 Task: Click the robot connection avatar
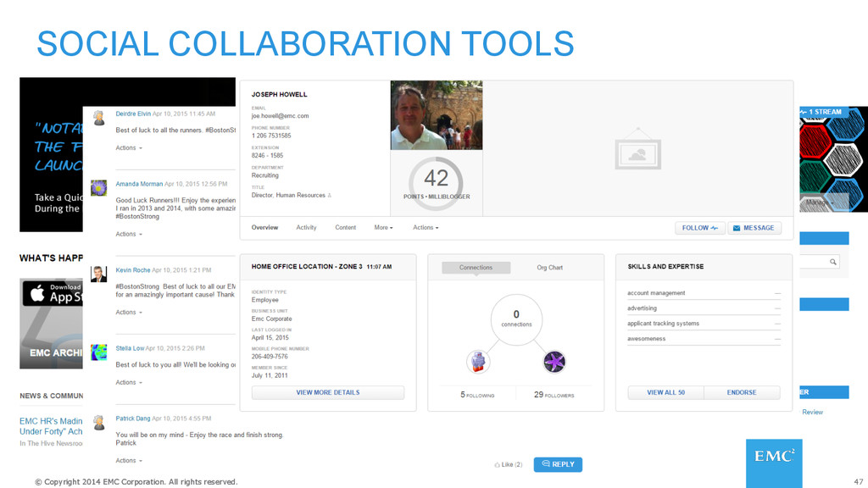(x=478, y=362)
